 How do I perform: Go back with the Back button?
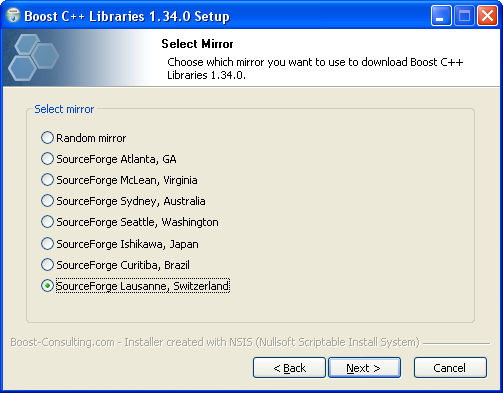(289, 367)
